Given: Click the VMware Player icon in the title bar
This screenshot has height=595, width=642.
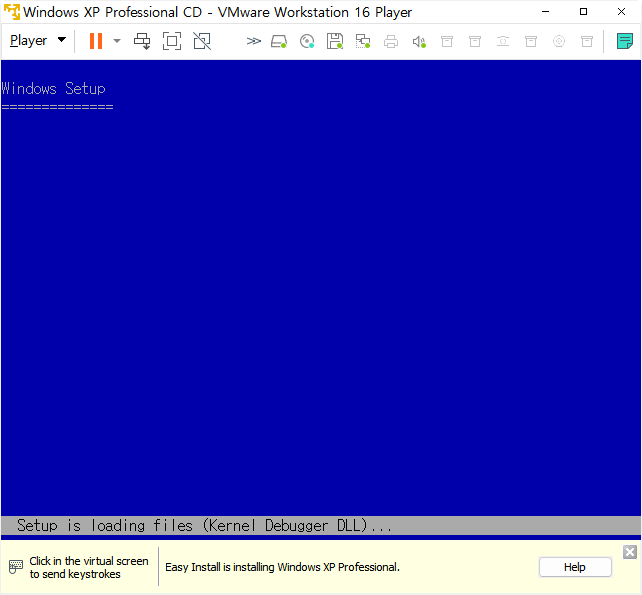Looking at the screenshot, I should pos(11,11).
